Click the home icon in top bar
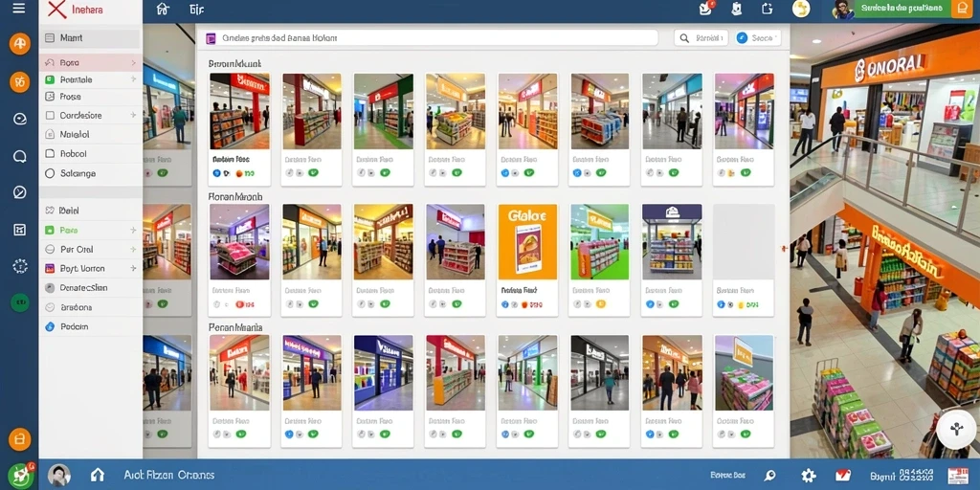 coord(163,9)
